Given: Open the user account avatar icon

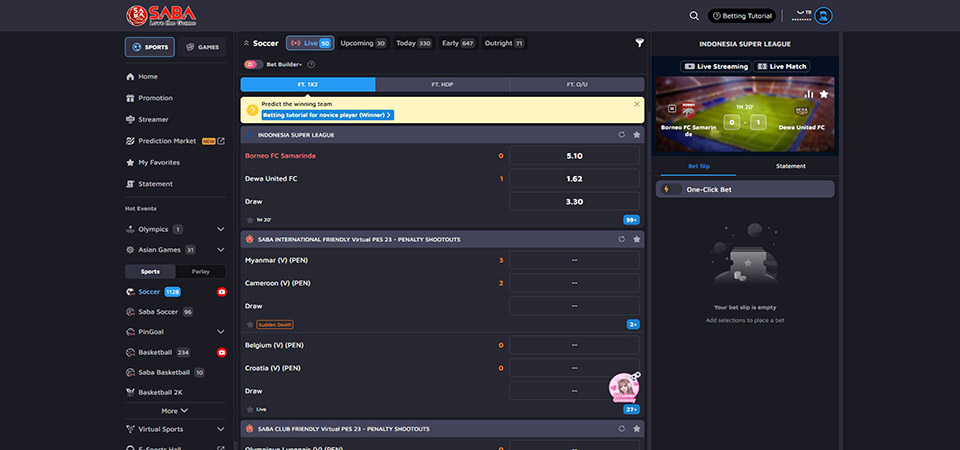Looking at the screenshot, I should [823, 16].
